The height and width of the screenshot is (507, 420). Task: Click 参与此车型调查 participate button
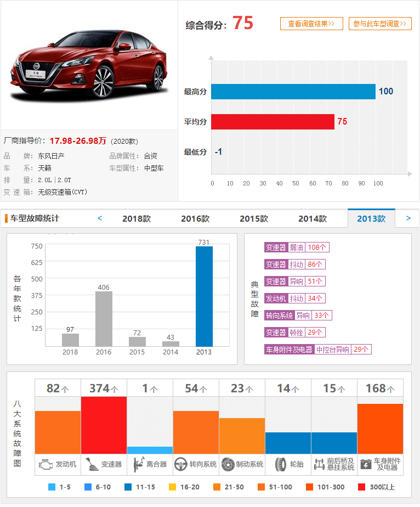point(380,24)
